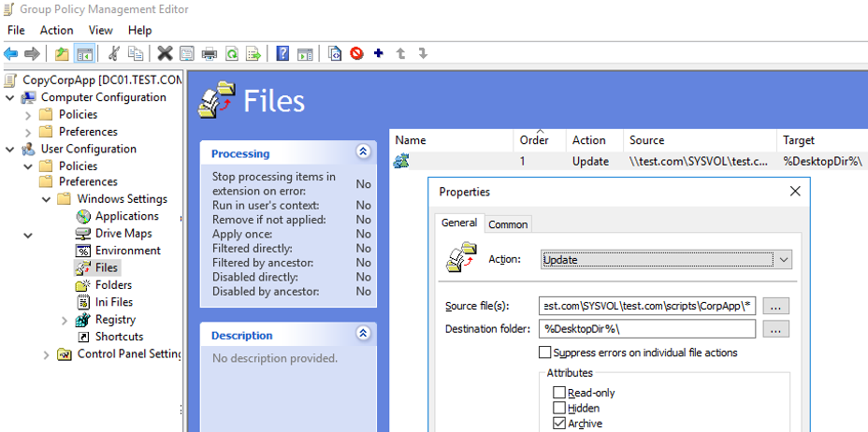Viewport: 868px width, 432px height.
Task: Click the blue plus Add new item icon
Action: click(x=379, y=53)
